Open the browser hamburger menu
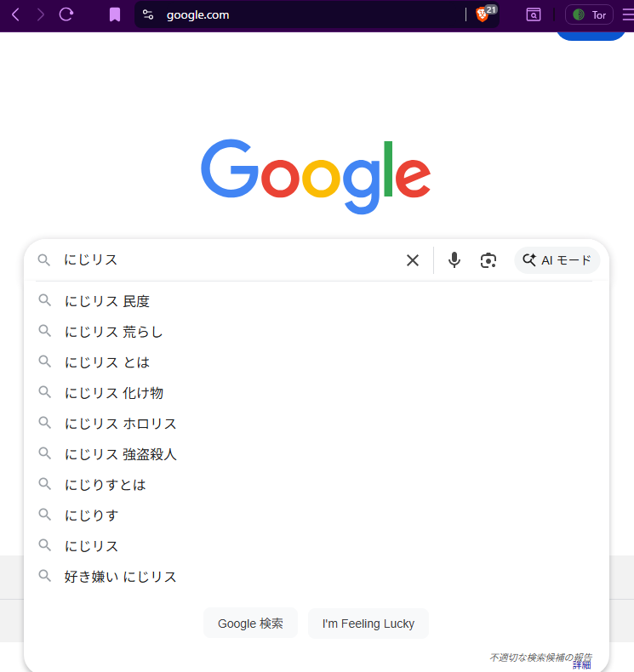The width and height of the screenshot is (634, 672). tap(628, 14)
